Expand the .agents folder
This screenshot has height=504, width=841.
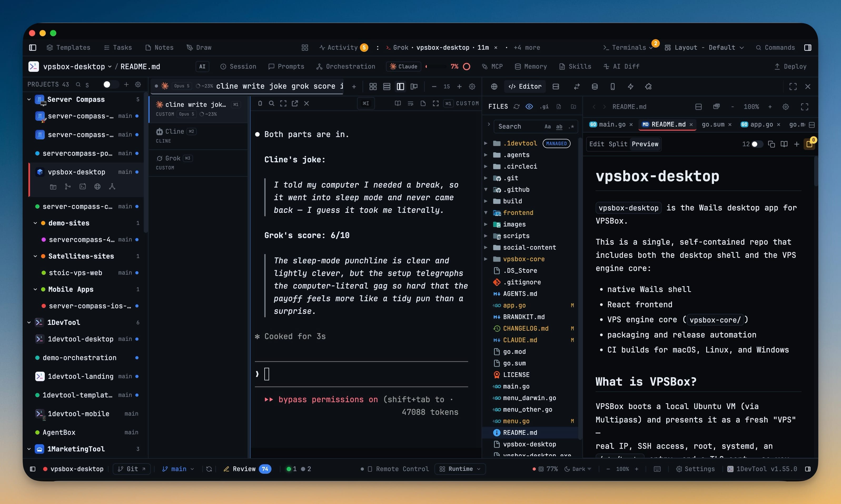pos(486,155)
